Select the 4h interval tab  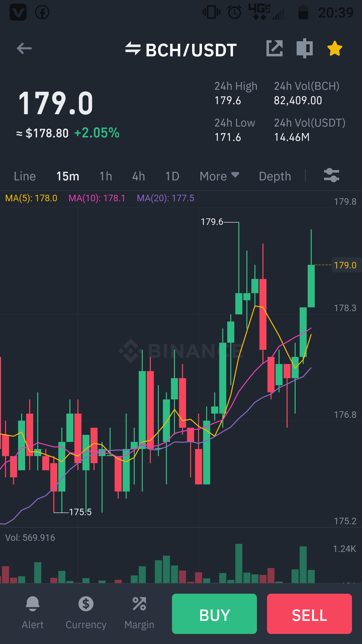pos(139,176)
